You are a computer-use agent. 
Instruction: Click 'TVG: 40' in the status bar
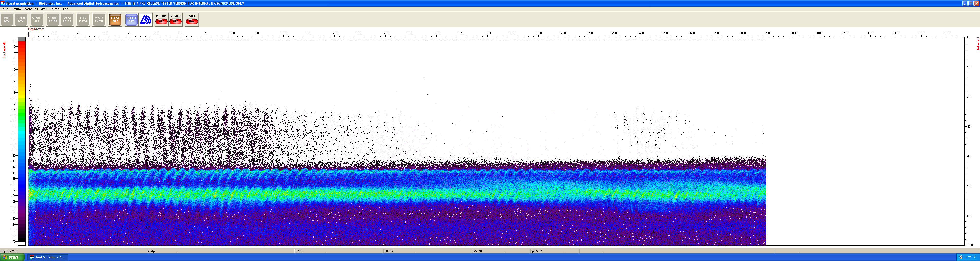pyautogui.click(x=477, y=251)
